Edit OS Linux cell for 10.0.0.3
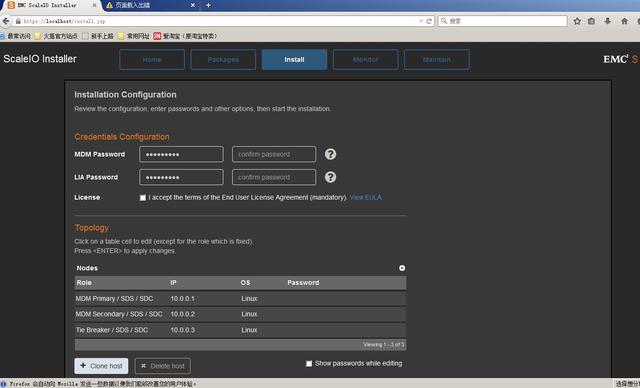This screenshot has width=640, height=388. [249, 330]
